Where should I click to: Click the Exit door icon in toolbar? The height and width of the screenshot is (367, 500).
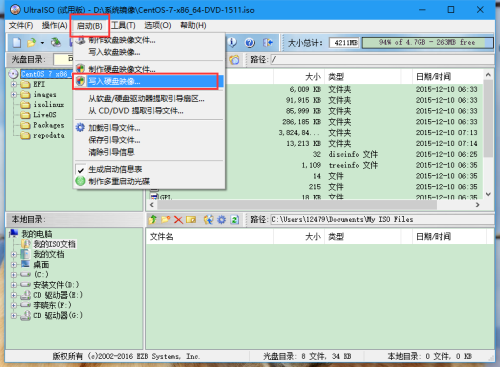pos(268,43)
